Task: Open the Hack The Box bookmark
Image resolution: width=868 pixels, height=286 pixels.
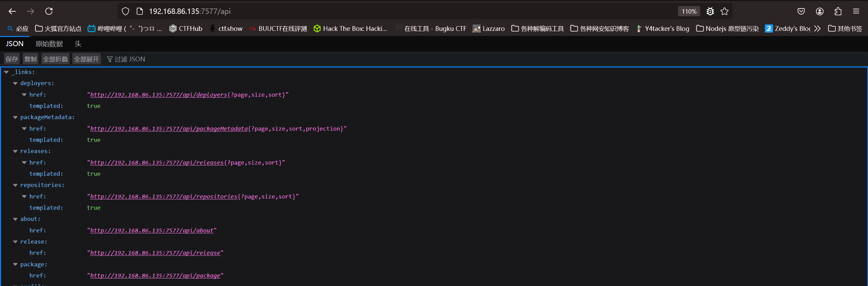Action: click(350, 29)
